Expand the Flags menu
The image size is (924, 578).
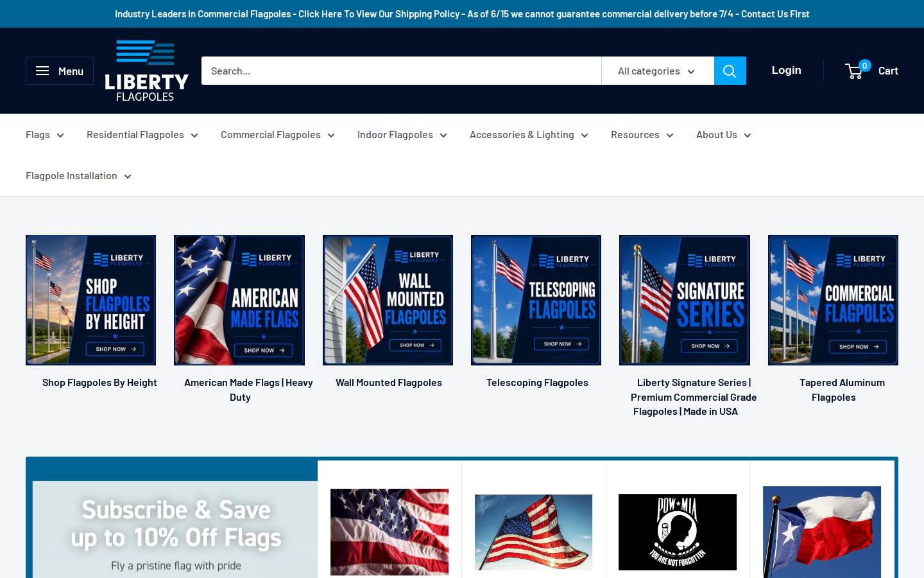click(45, 135)
